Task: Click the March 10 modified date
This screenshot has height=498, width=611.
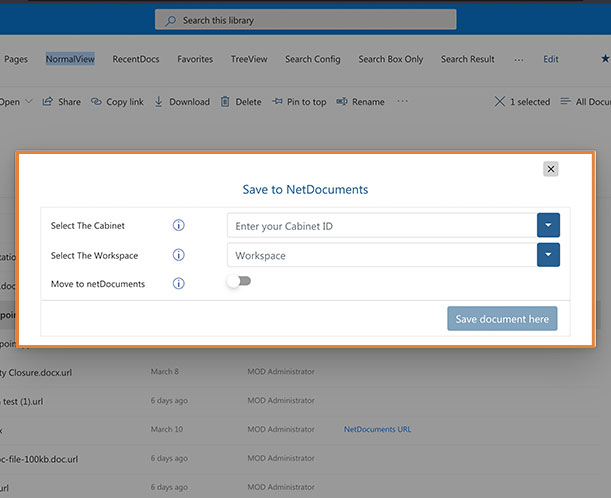Action: [x=166, y=429]
